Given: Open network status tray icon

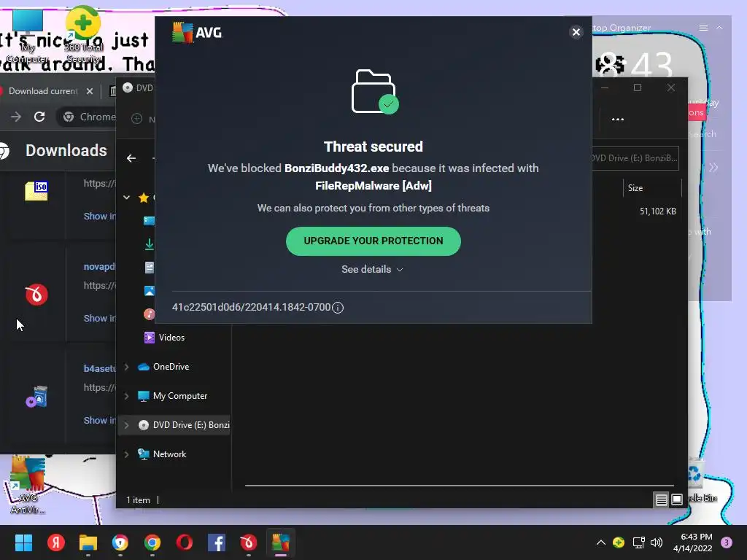Looking at the screenshot, I should click(x=638, y=542).
